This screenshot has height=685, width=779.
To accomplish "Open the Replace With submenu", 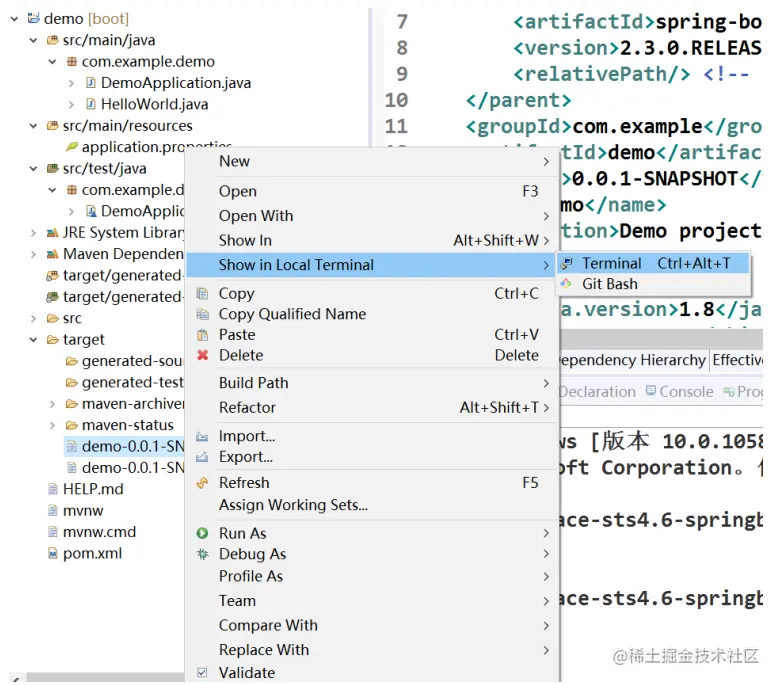I will tap(373, 650).
